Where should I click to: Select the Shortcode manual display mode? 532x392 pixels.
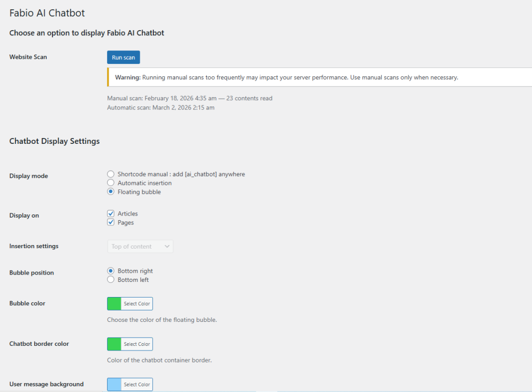[x=111, y=174]
